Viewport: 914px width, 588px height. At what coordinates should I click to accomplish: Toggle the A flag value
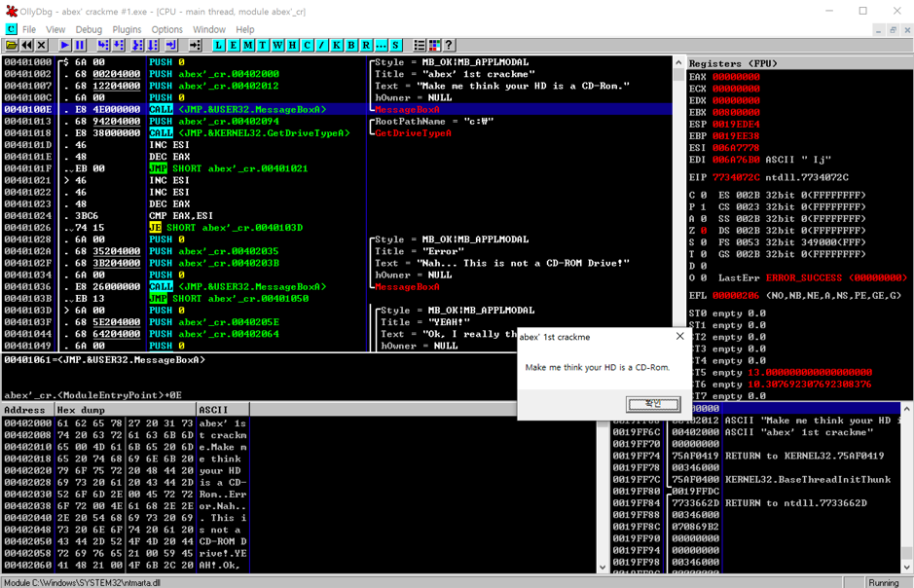(x=704, y=218)
